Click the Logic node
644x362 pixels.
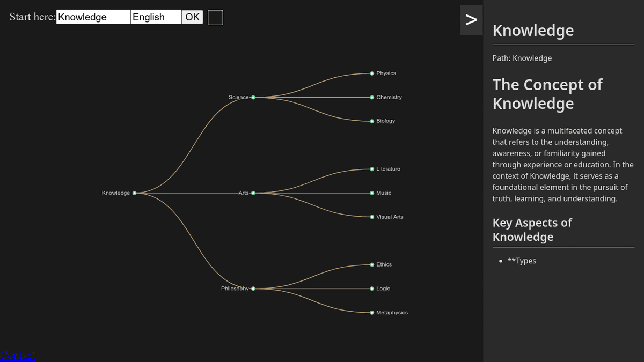(372, 289)
